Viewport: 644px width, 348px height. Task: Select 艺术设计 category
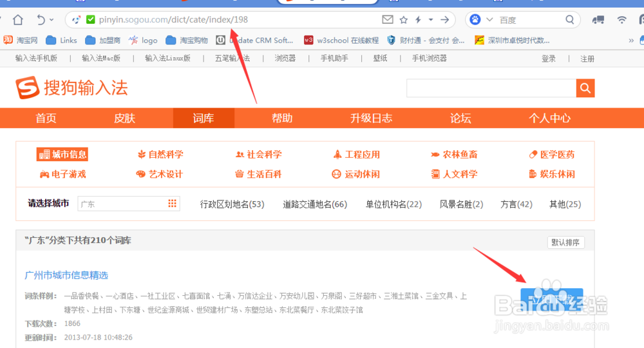click(159, 174)
